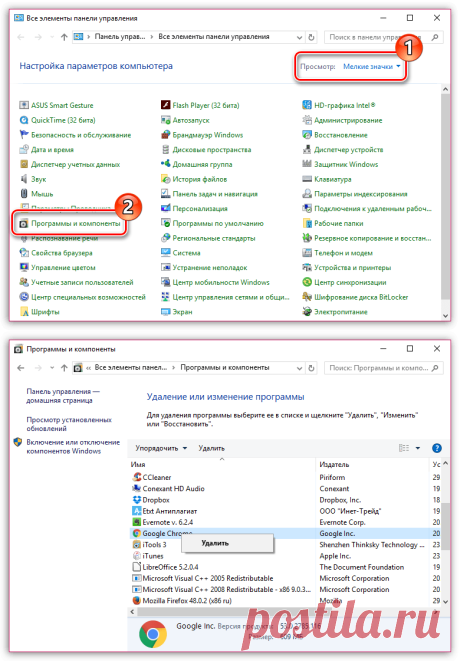This screenshot has width=460, height=661.
Task: Choose Удалить in the context menu
Action: pyautogui.click(x=215, y=543)
